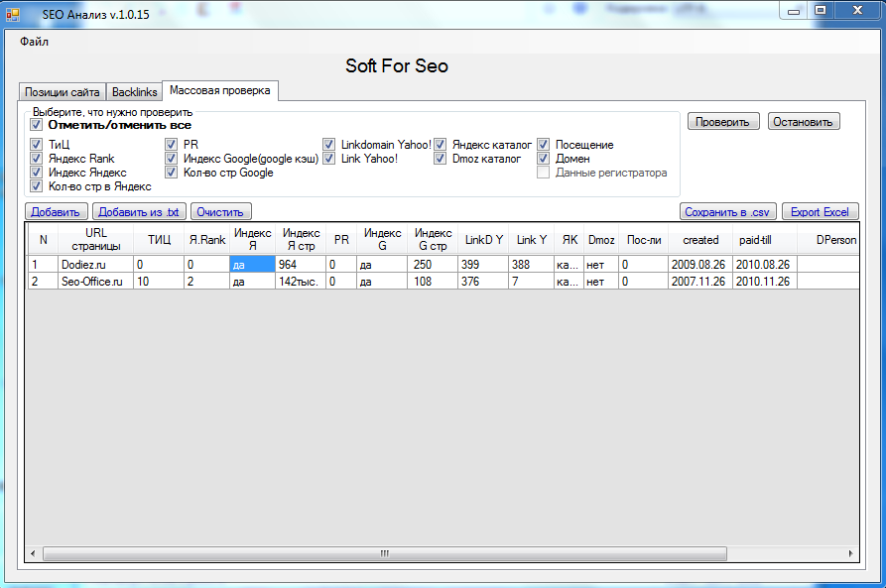
Task: Toggle the Link Yahoo! checkbox
Action: click(328, 159)
